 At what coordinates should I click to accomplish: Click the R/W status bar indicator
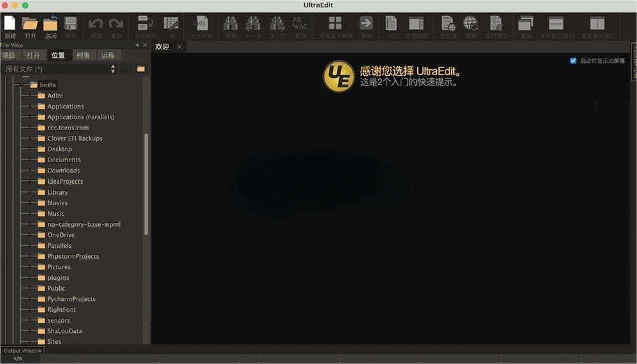coord(18,359)
